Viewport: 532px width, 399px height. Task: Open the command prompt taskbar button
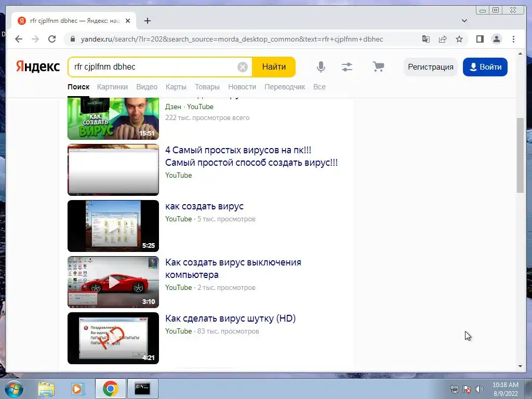point(142,389)
